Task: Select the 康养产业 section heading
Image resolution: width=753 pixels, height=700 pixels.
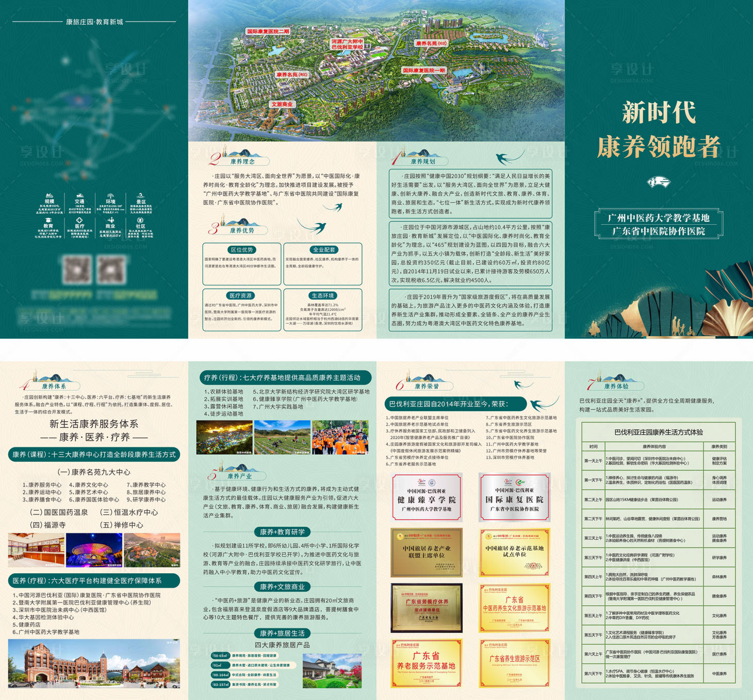Action: [239, 476]
